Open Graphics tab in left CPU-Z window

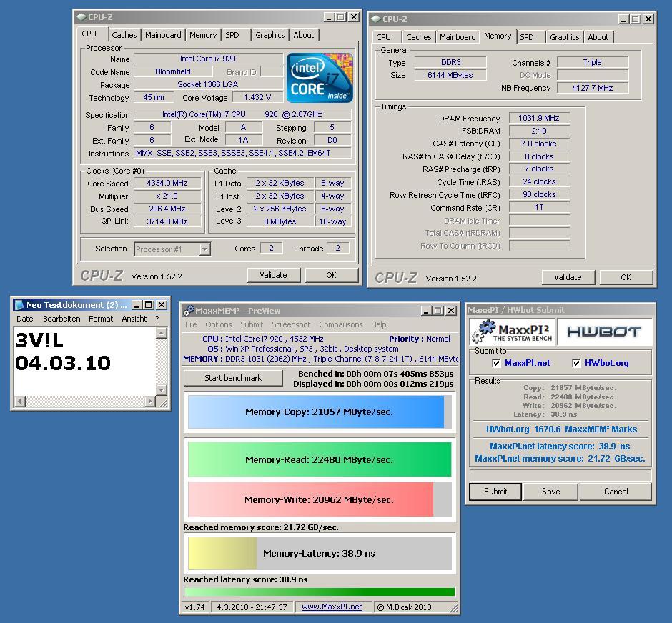click(x=270, y=35)
